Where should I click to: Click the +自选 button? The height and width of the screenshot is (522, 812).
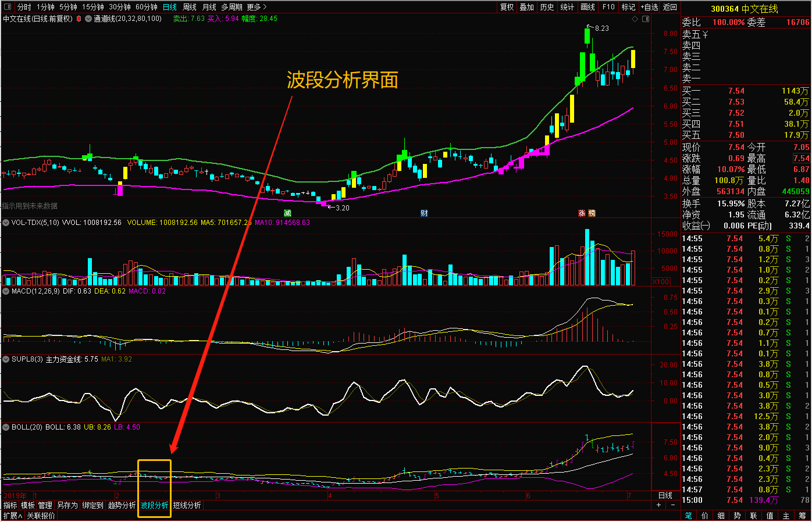649,7
